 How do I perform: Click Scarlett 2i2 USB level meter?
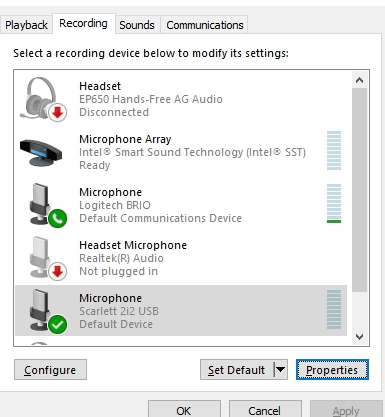pos(334,309)
